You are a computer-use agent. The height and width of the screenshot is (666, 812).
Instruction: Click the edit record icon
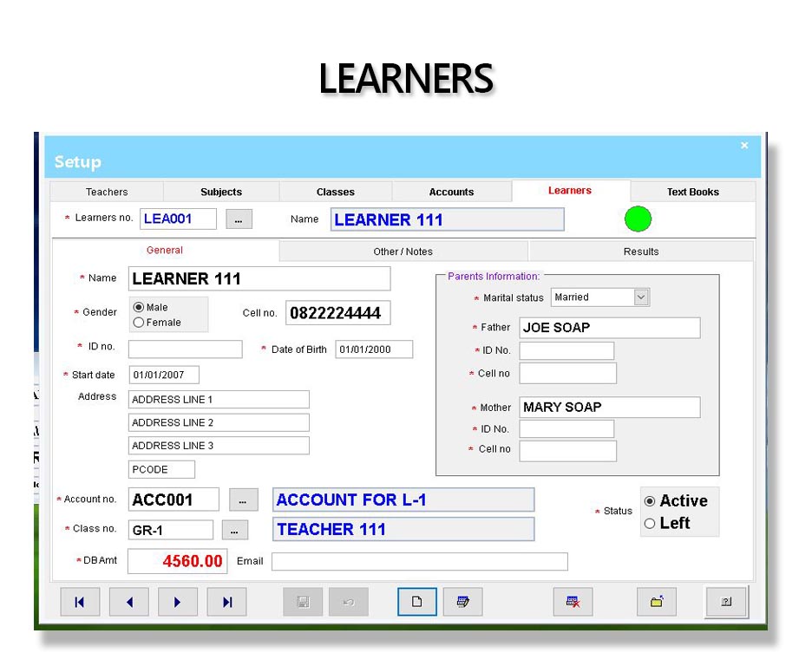point(462,602)
